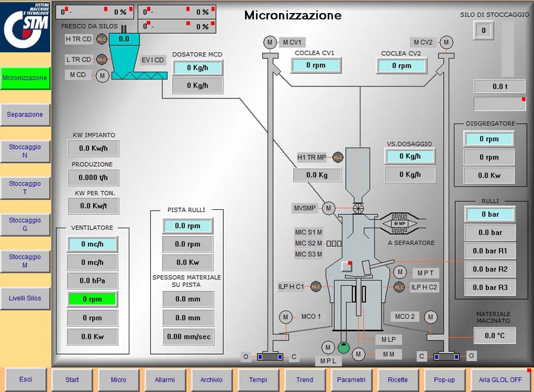Toggle the Aria GLOL OFF button
The width and height of the screenshot is (534, 392).
coord(500,380)
